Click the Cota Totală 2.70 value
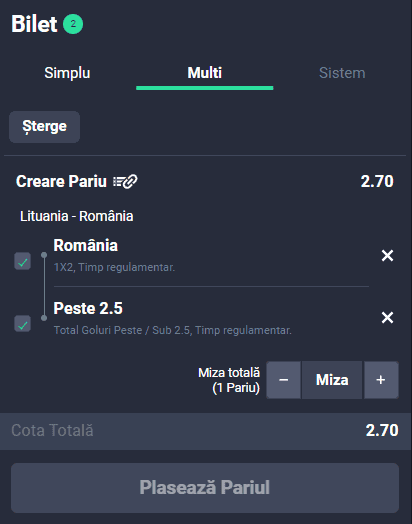This screenshot has width=412, height=524. click(382, 430)
